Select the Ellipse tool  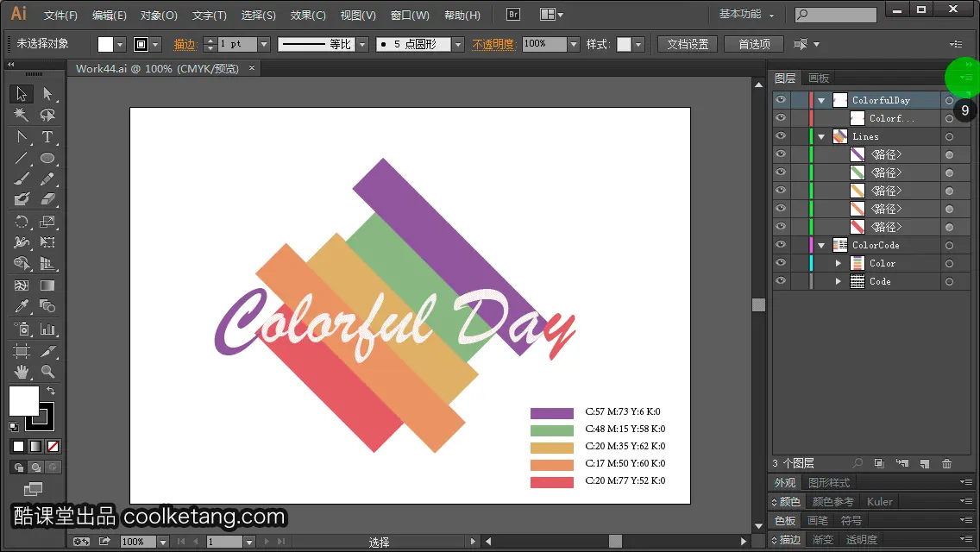click(47, 158)
